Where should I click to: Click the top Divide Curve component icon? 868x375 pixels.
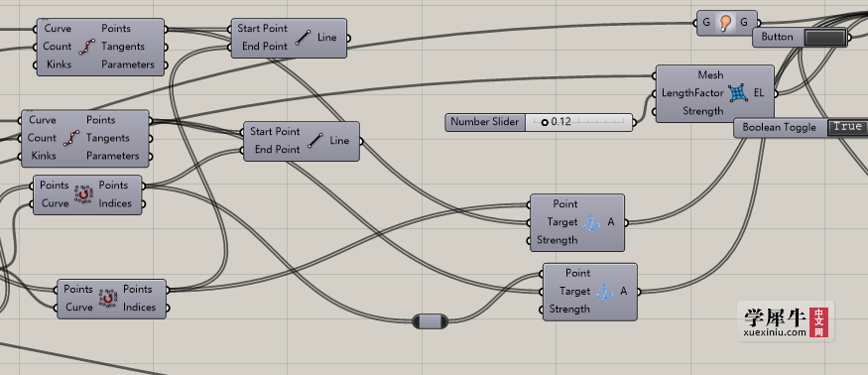(x=86, y=47)
